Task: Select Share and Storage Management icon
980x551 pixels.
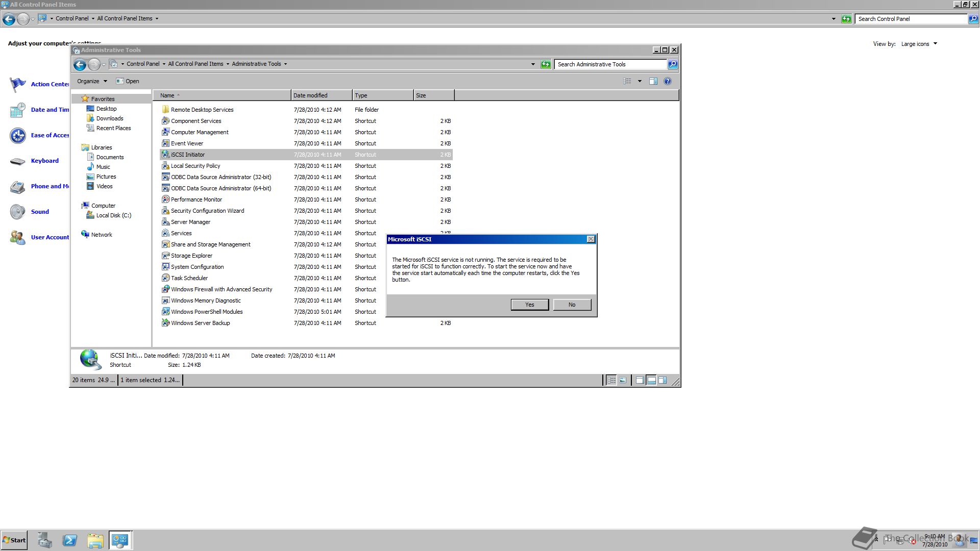Action: pyautogui.click(x=165, y=244)
